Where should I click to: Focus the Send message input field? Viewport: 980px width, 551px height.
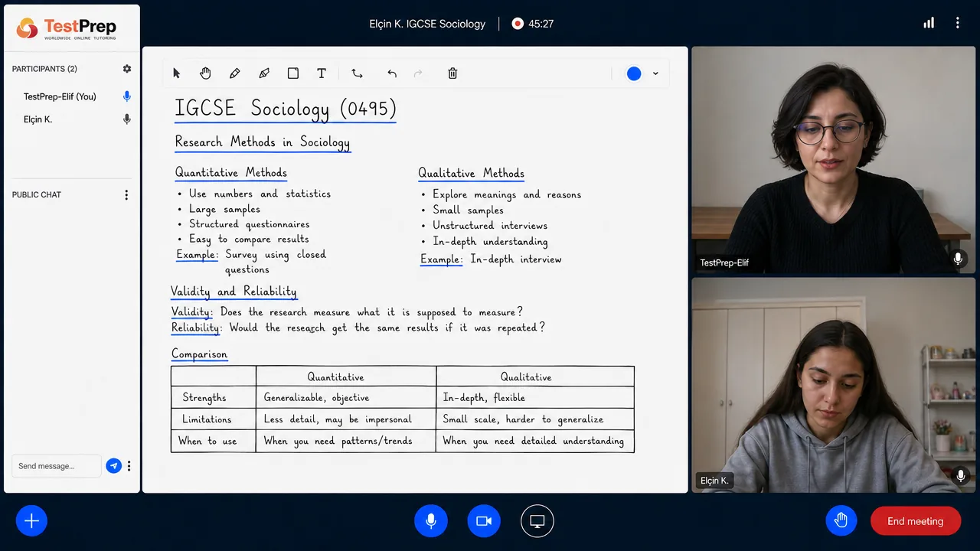tap(56, 466)
